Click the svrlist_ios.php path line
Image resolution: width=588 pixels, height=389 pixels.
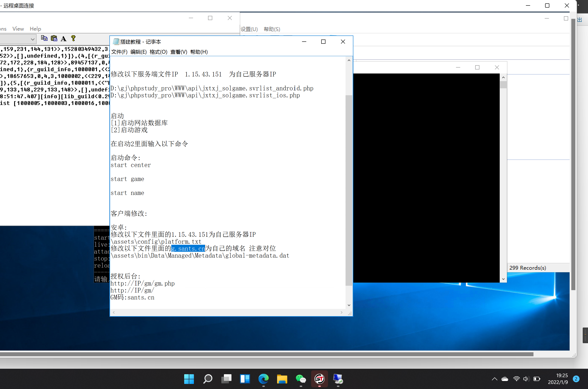click(205, 95)
